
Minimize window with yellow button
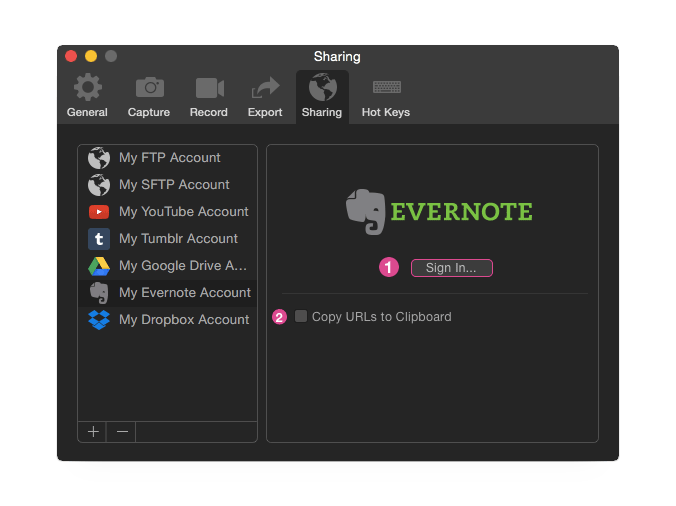91,56
